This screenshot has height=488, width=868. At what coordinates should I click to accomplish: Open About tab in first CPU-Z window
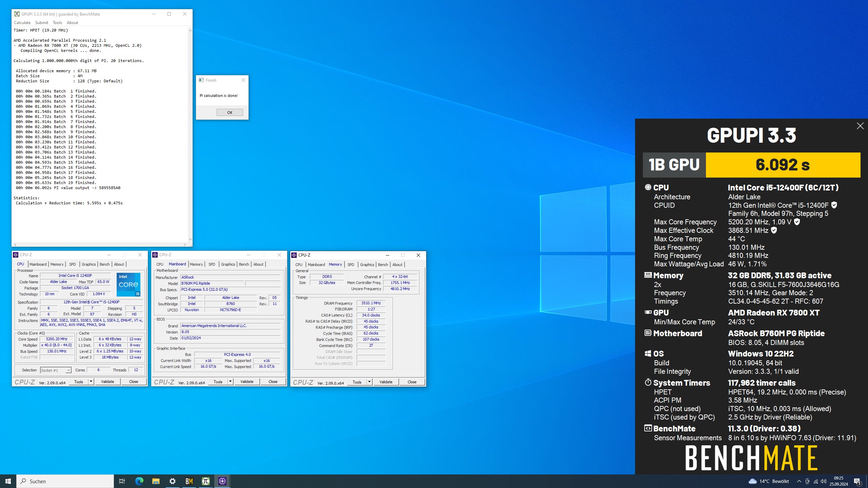point(119,264)
